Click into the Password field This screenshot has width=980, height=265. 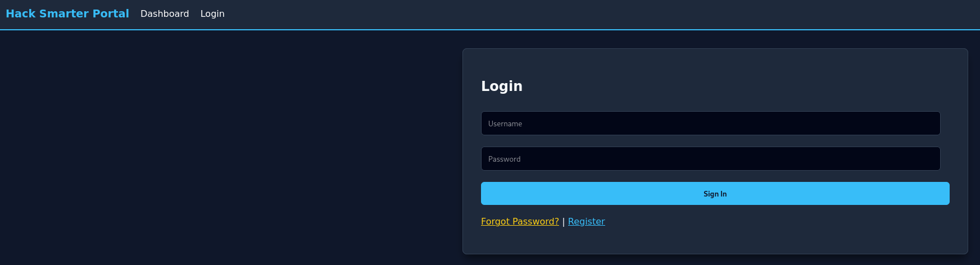pos(710,159)
